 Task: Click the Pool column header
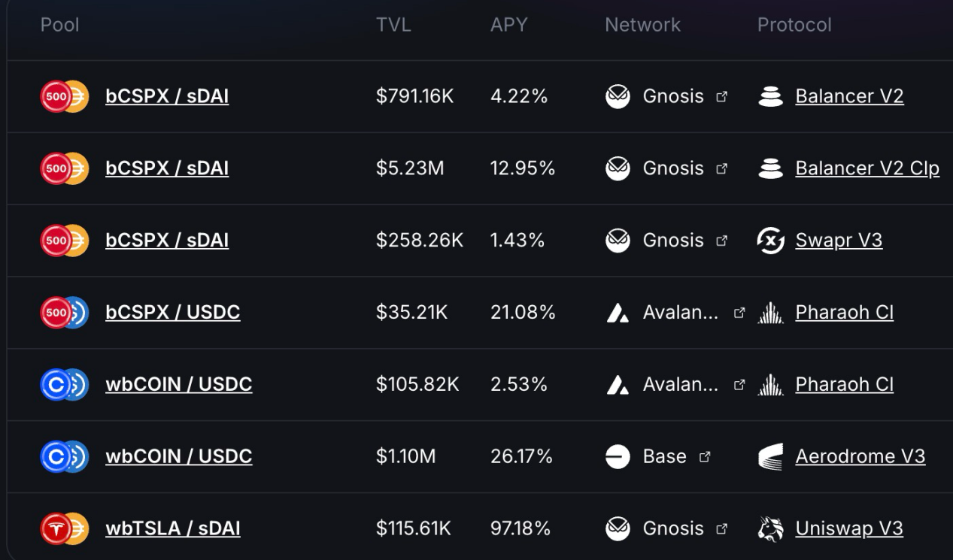[59, 25]
